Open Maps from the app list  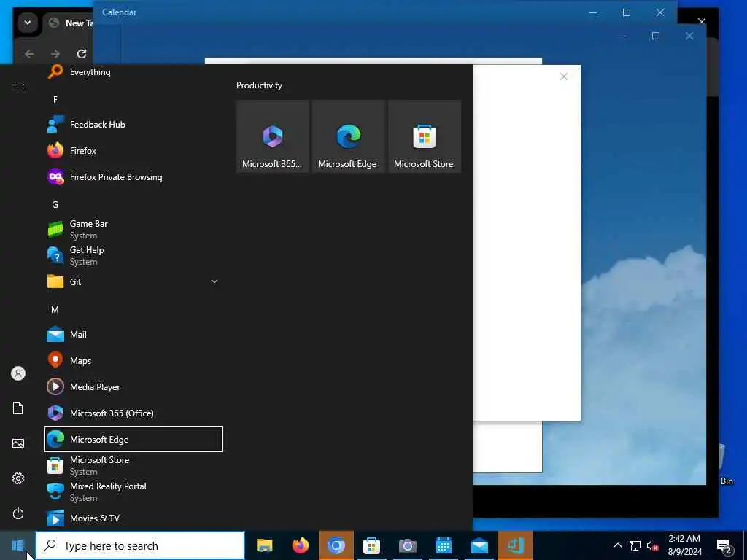[133, 361]
